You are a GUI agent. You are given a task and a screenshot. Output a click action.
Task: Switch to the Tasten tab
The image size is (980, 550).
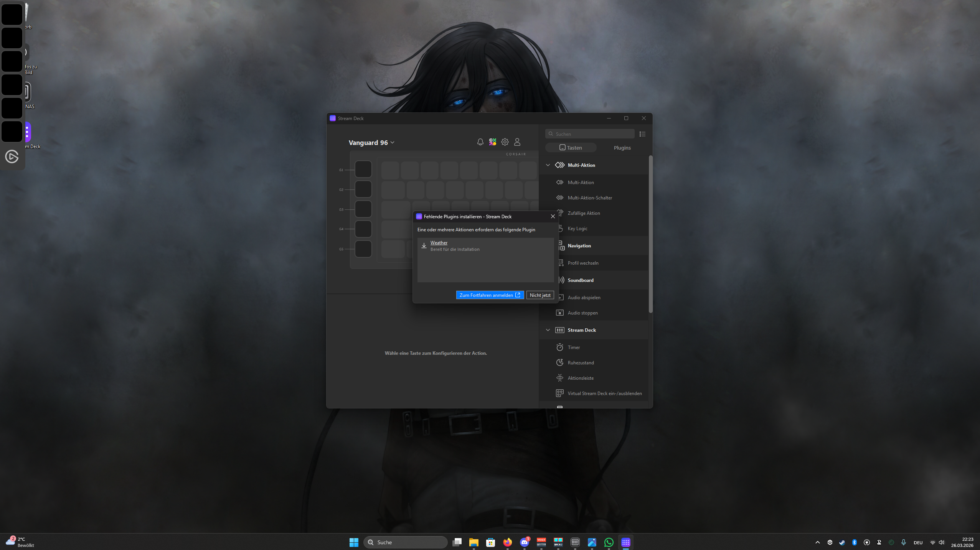click(571, 148)
